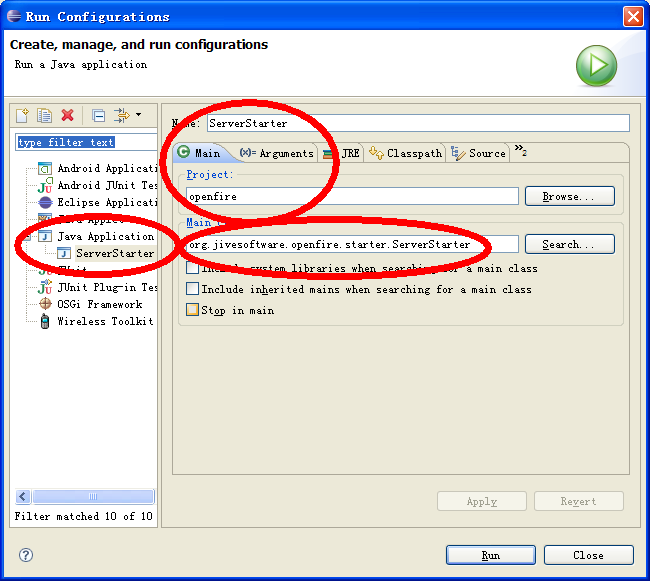This screenshot has height=581, width=650.
Task: Select Eclipse Application entry
Action: pyautogui.click(x=107, y=202)
